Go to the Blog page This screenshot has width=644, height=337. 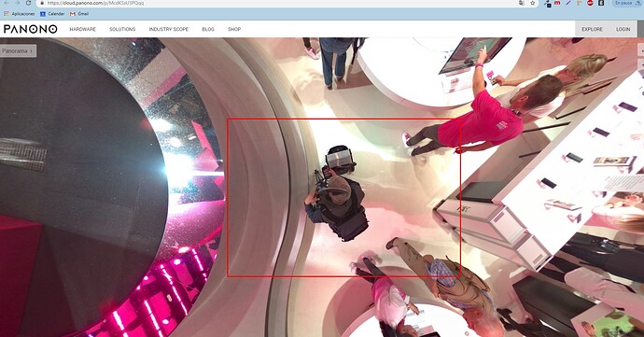pyautogui.click(x=208, y=29)
